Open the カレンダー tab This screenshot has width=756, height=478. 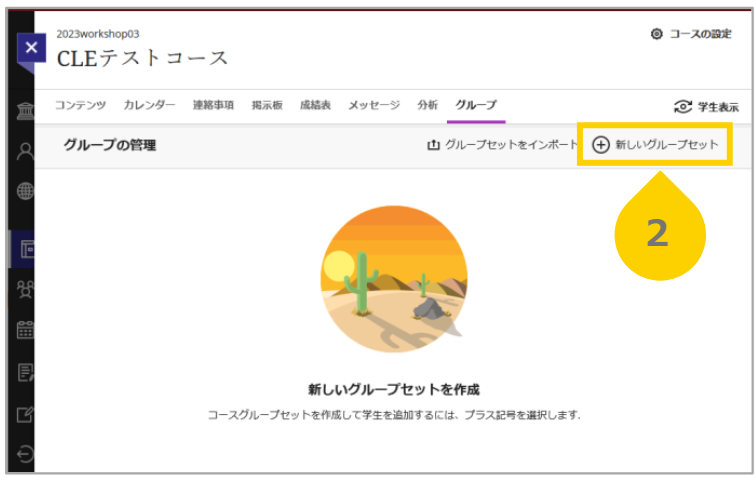(x=149, y=105)
